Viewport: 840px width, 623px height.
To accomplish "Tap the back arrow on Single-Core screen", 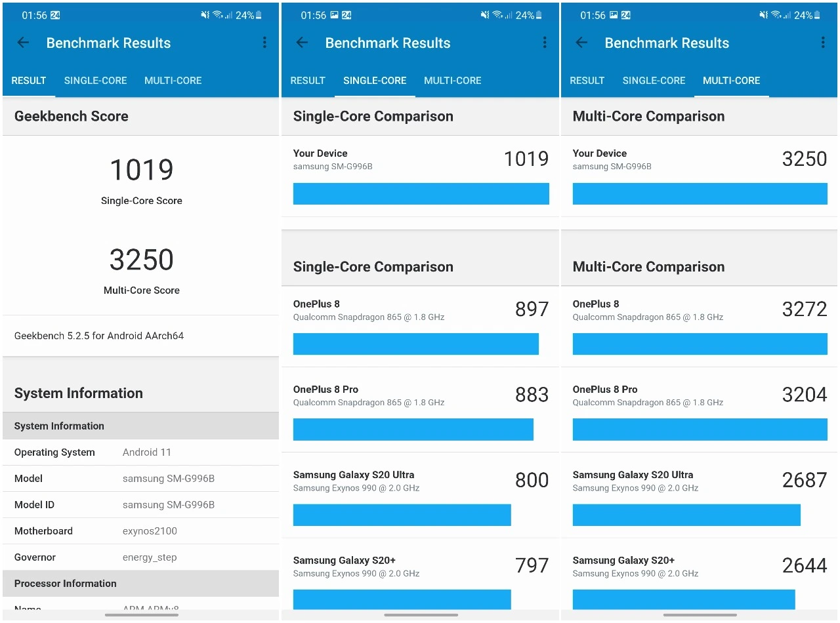I will pyautogui.click(x=302, y=43).
